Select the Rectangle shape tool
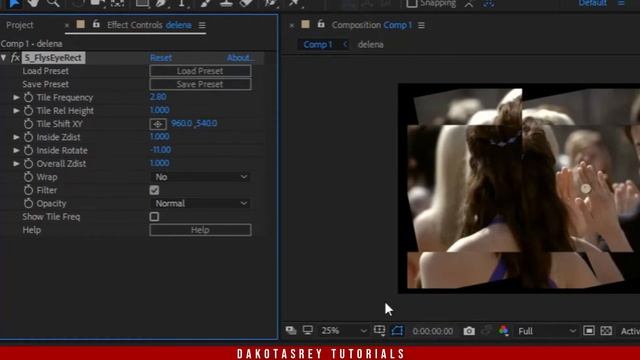Image resolution: width=640 pixels, height=360 pixels. [142, 3]
